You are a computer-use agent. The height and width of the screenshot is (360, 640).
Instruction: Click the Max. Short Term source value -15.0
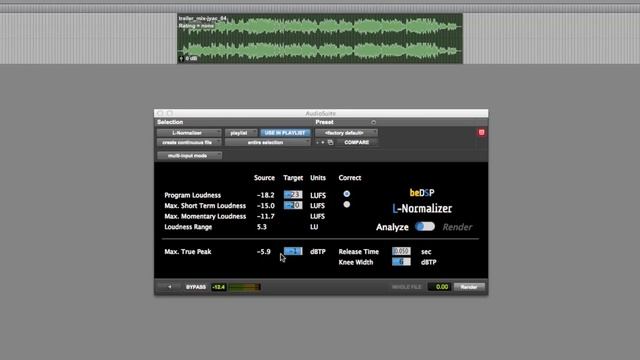point(266,206)
